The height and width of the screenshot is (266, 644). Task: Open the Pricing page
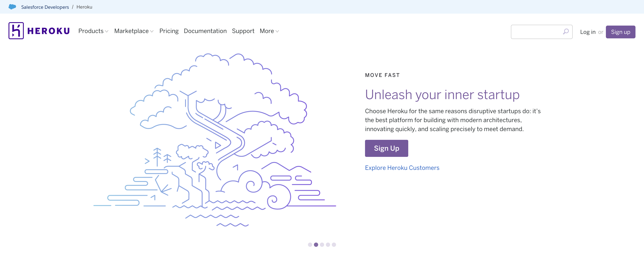[169, 31]
